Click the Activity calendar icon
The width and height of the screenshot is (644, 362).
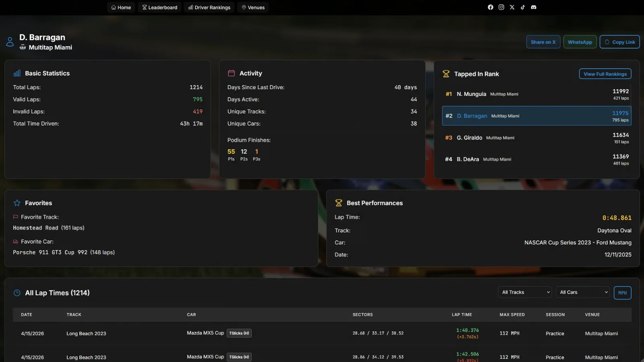pos(231,73)
